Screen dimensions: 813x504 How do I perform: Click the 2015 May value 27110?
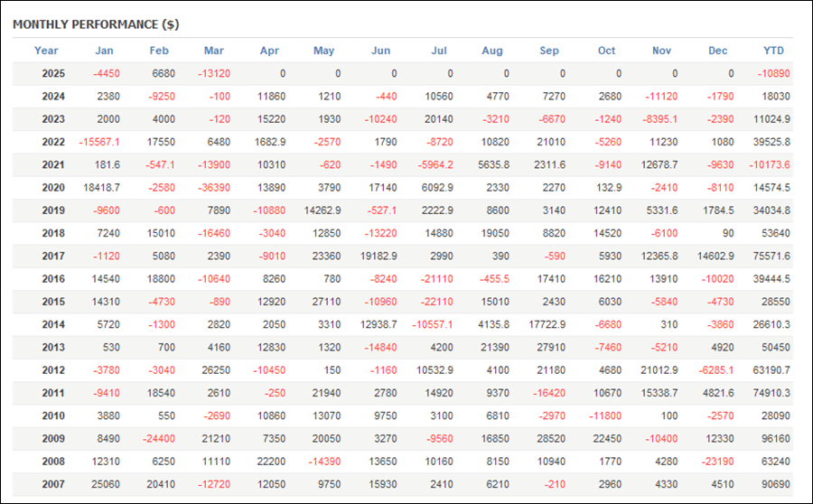[327, 302]
